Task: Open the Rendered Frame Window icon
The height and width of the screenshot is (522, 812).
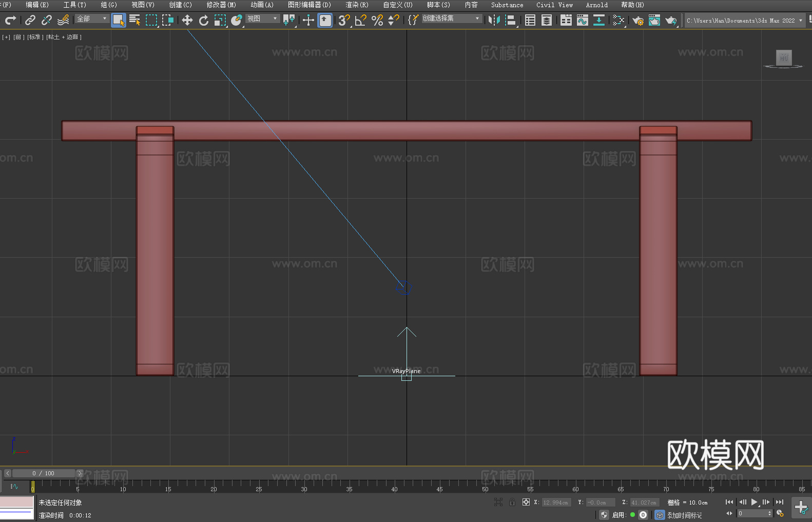Action: tap(654, 20)
